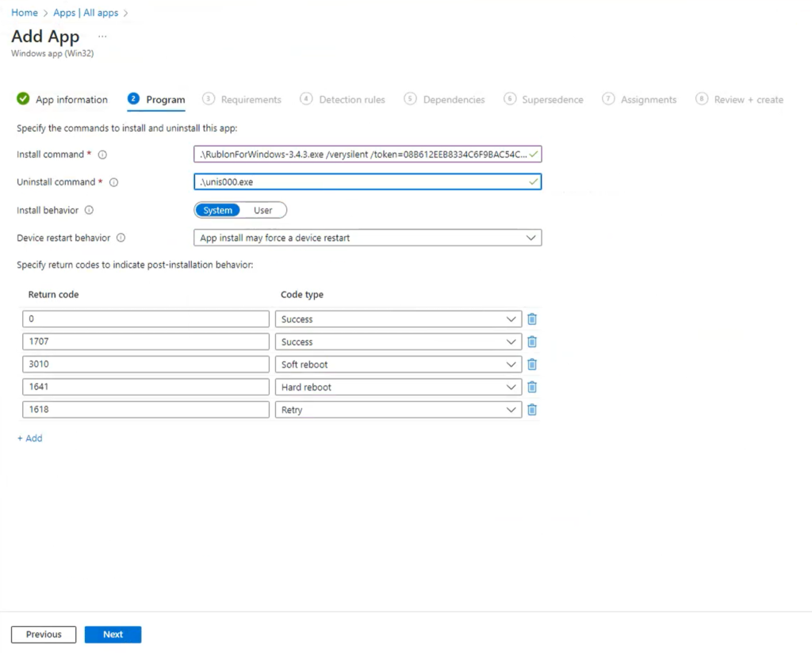Delete the return code 0 row
Screen dimensions: 812x653
pos(532,319)
